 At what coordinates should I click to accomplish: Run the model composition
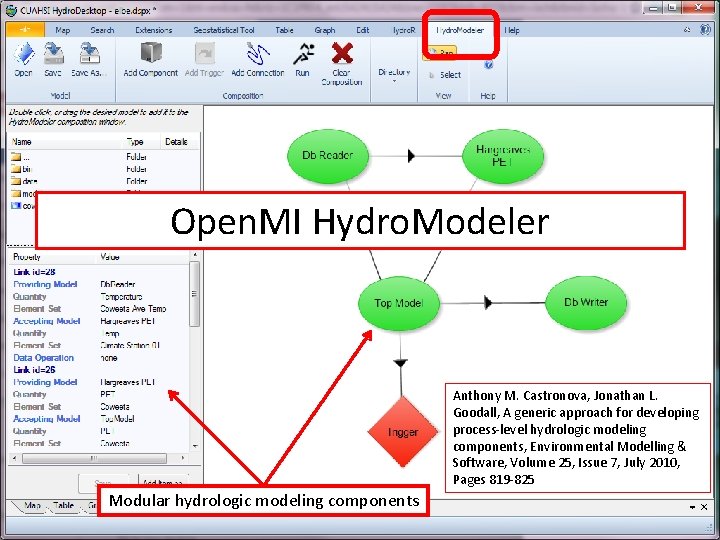click(x=303, y=59)
